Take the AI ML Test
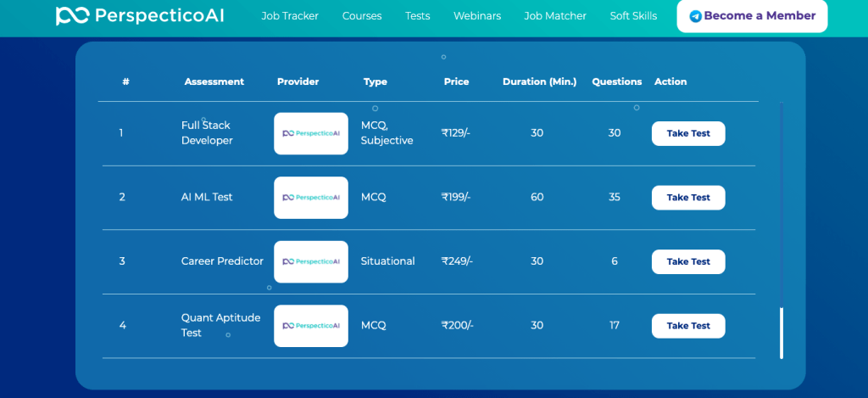The height and width of the screenshot is (398, 868). point(688,198)
